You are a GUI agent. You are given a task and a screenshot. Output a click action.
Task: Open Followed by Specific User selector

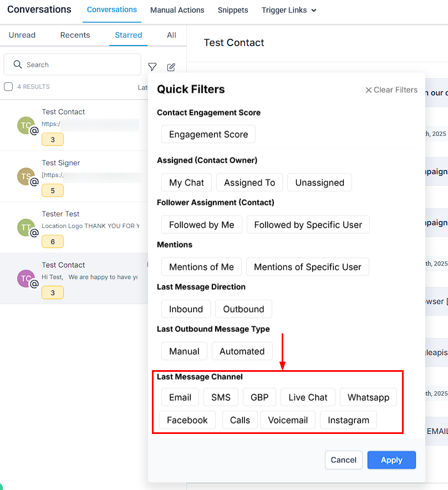308,225
